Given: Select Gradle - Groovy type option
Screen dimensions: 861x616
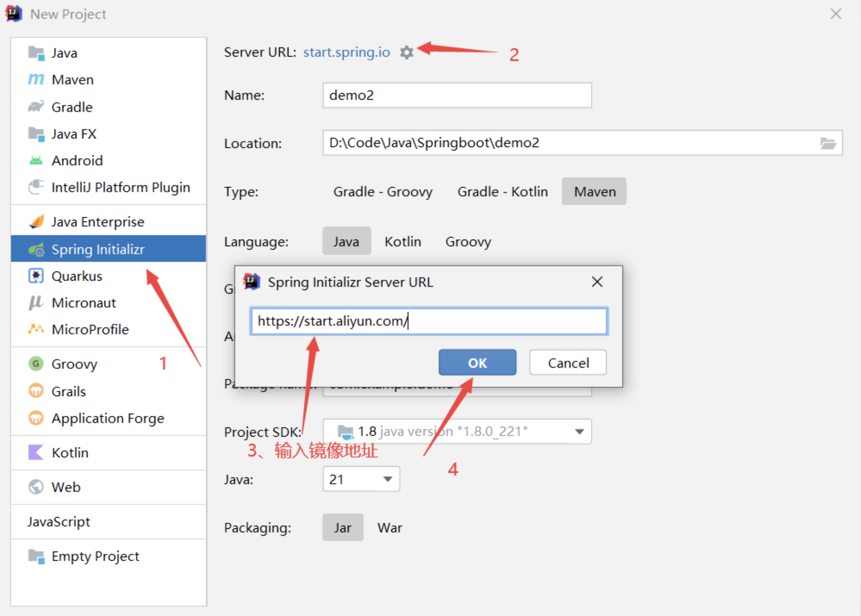Looking at the screenshot, I should (x=382, y=192).
